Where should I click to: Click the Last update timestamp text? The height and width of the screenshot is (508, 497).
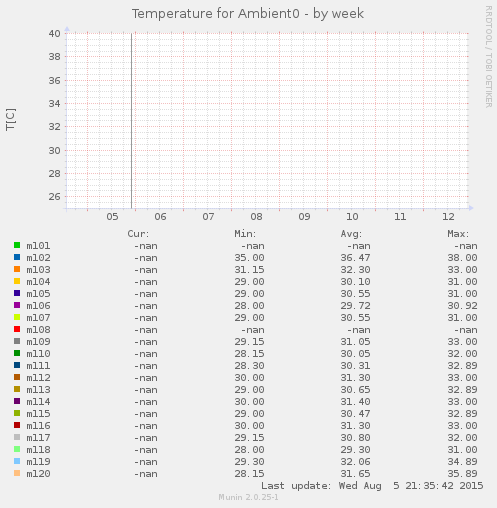click(372, 486)
